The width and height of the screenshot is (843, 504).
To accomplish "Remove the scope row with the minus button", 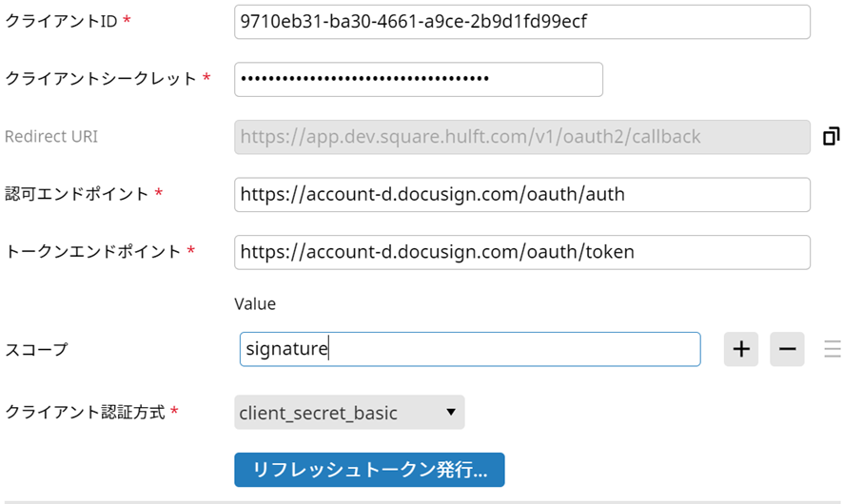I will pos(787,349).
